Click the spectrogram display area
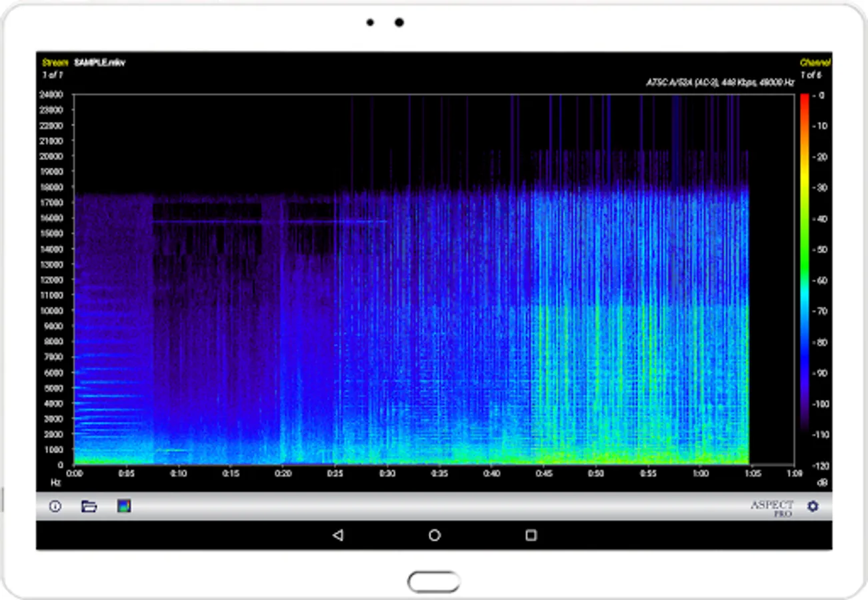The image size is (868, 600). (433, 279)
